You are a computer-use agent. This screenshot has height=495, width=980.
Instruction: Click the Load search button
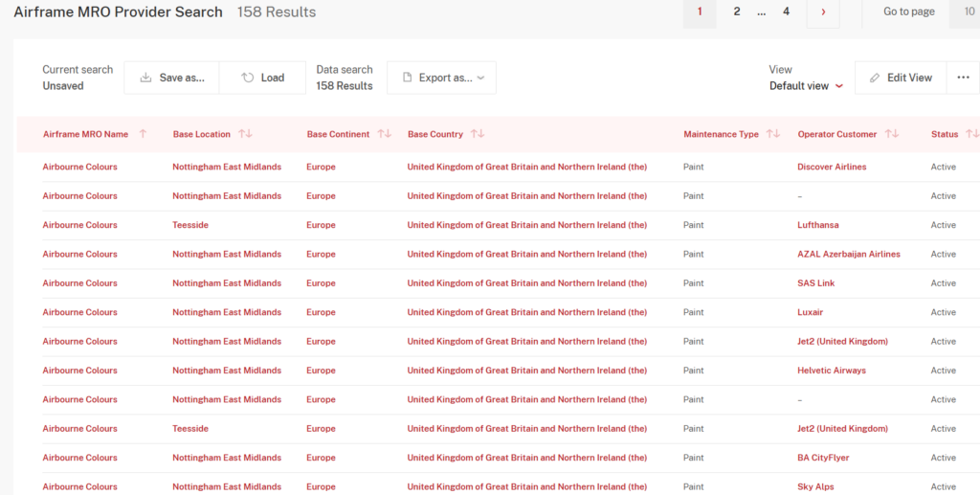coord(262,78)
